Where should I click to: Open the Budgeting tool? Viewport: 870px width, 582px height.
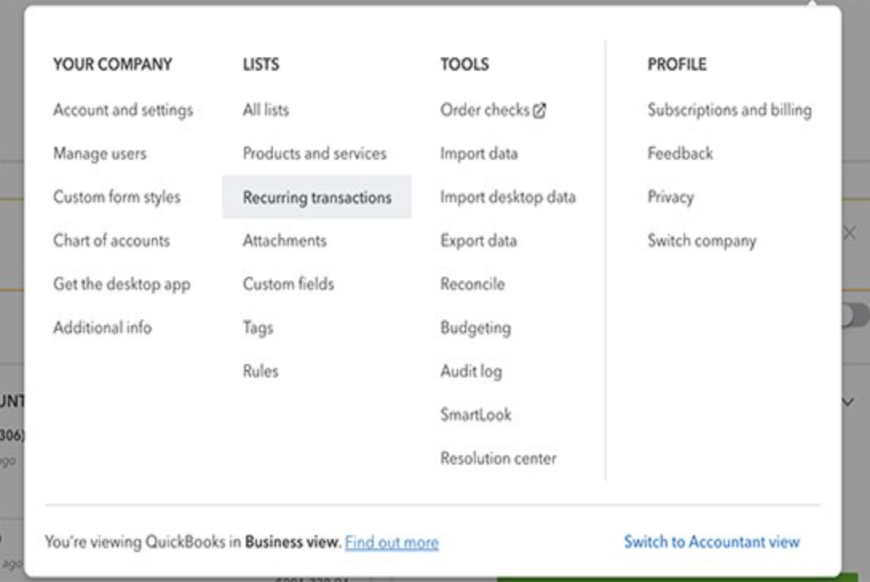pyautogui.click(x=476, y=327)
